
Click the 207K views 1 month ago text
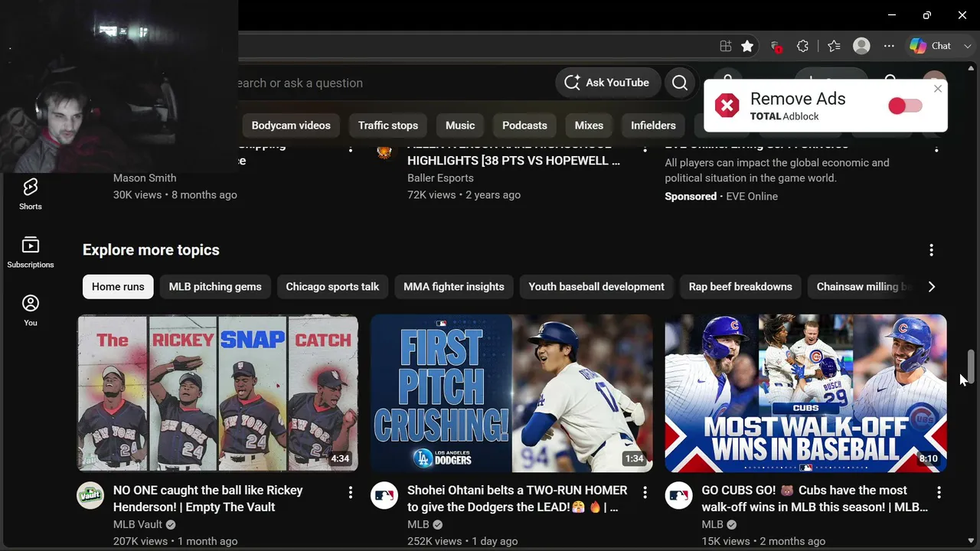coord(175,541)
